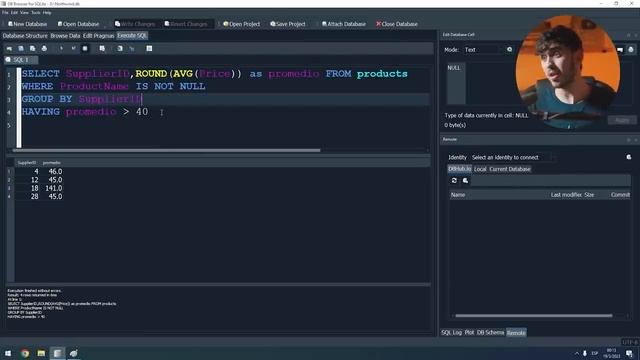
Task: Open the Tools menu
Action: (x=36, y=13)
